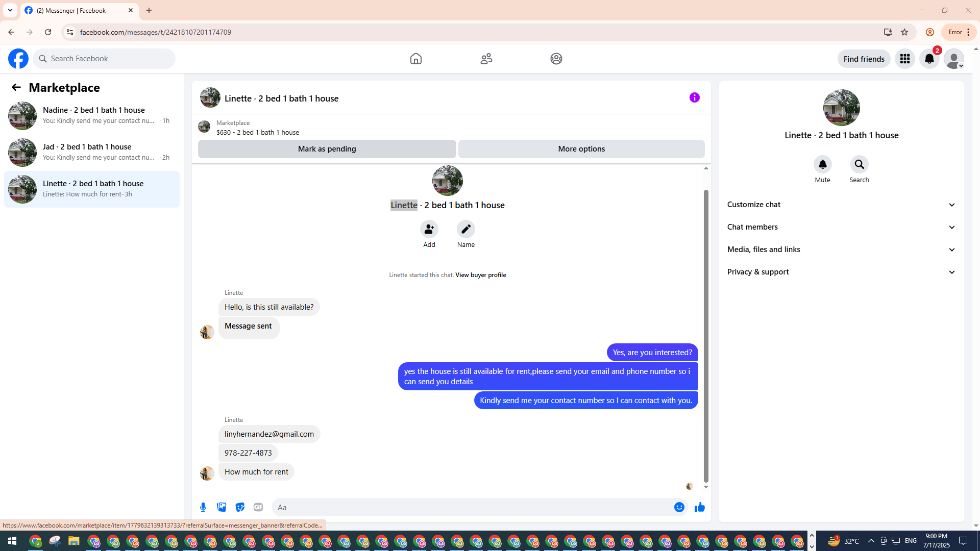
Task: Click the listing thumbnail in right panel
Action: pos(841,108)
